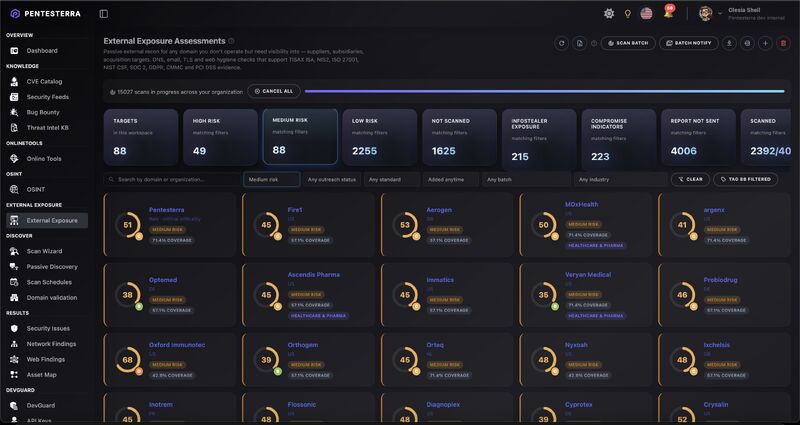Click the External Exposure sidebar icon
This screenshot has width=800, height=425.
[x=15, y=220]
